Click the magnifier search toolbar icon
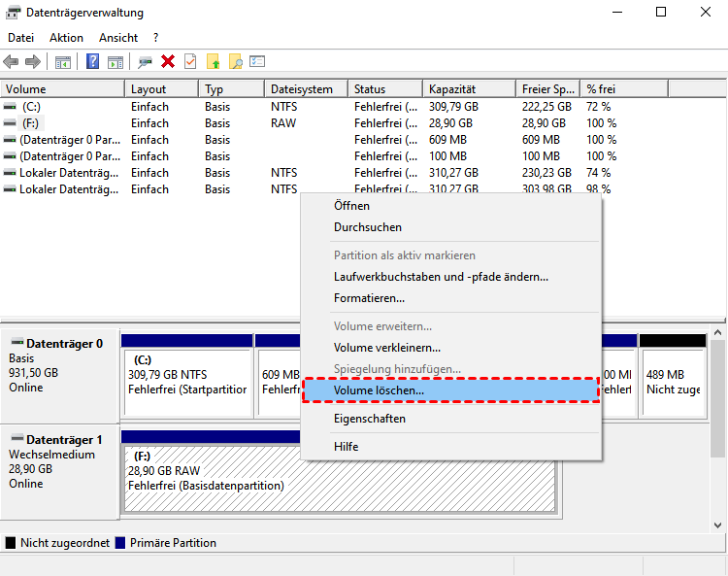 coord(235,61)
